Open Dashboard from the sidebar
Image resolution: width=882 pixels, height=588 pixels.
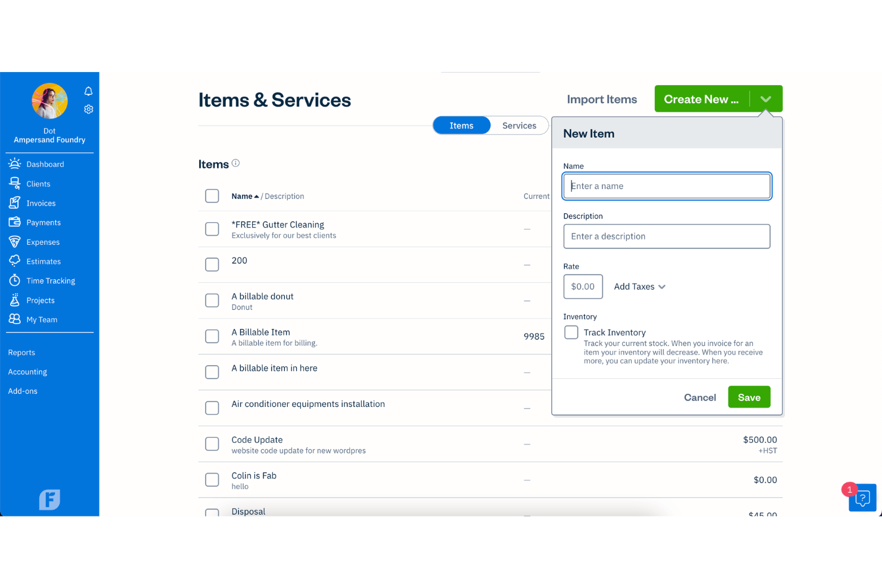pyautogui.click(x=45, y=164)
